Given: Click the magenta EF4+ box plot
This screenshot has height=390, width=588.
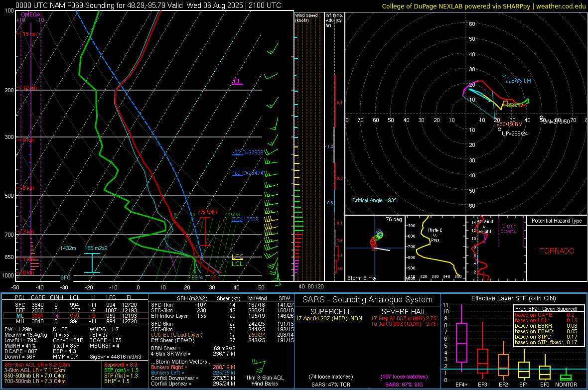Looking at the screenshot, I should (x=461, y=339).
